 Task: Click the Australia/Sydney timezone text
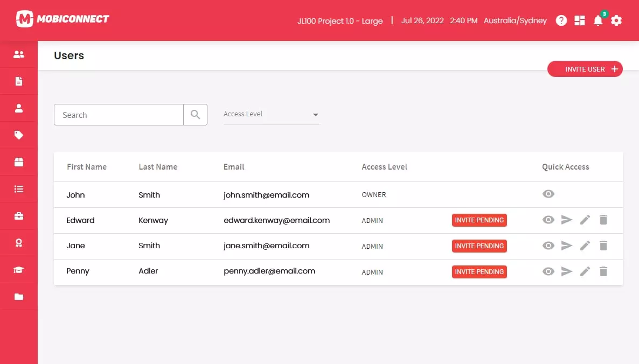pos(515,20)
